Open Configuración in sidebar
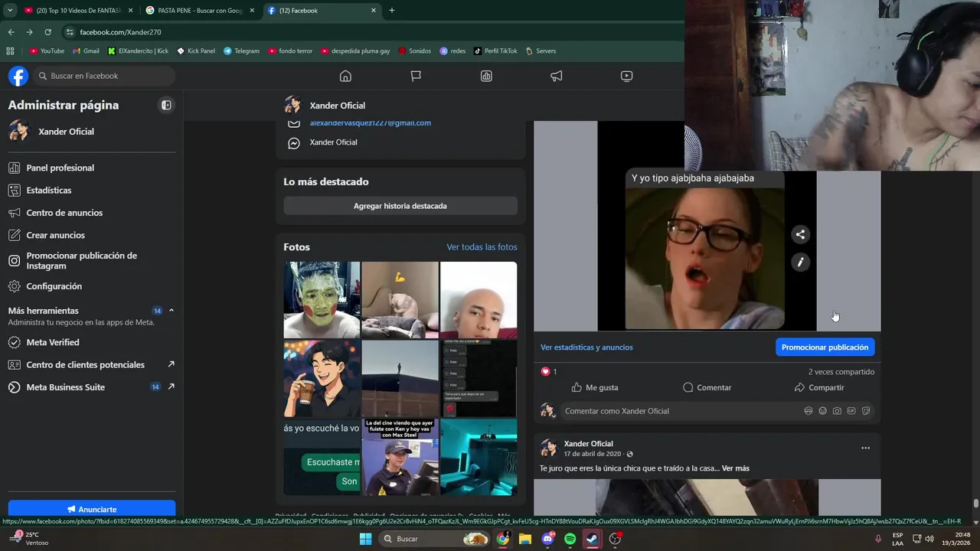The height and width of the screenshot is (551, 980). 92,286
